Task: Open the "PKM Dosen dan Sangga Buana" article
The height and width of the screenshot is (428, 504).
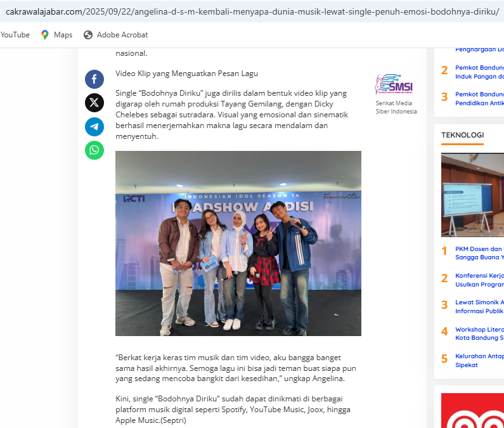Action: coord(479,253)
